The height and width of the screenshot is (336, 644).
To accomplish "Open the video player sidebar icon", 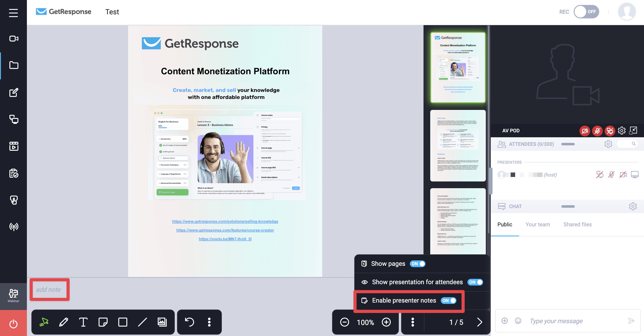I will (x=13, y=146).
